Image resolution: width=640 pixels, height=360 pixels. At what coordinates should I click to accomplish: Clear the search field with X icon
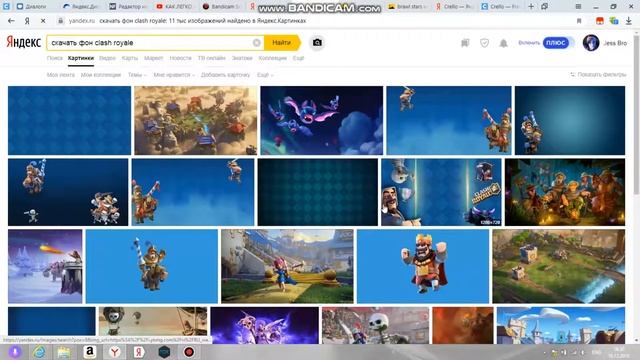coord(256,43)
